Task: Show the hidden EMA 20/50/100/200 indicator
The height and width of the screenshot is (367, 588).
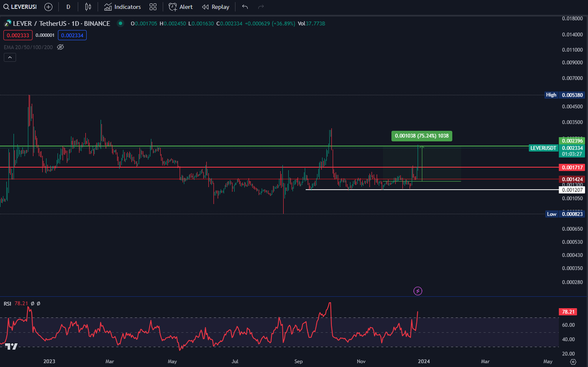Action: (61, 47)
